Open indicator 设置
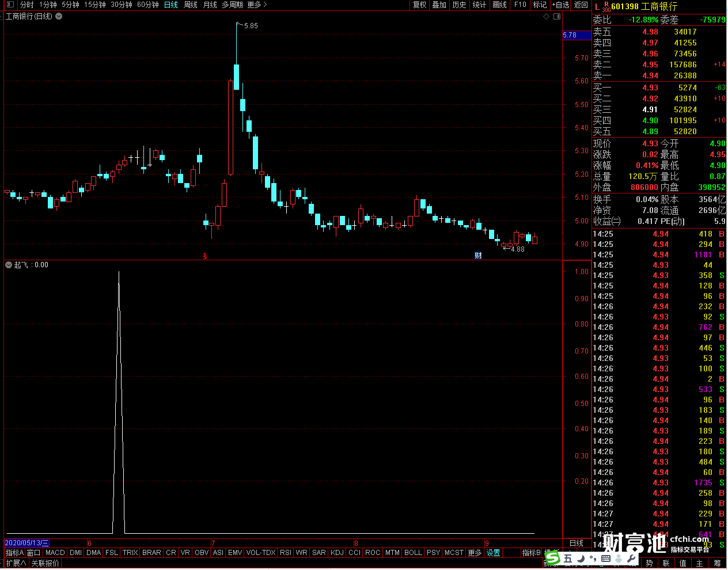Viewport: 728px width, 570px height. 494,553
